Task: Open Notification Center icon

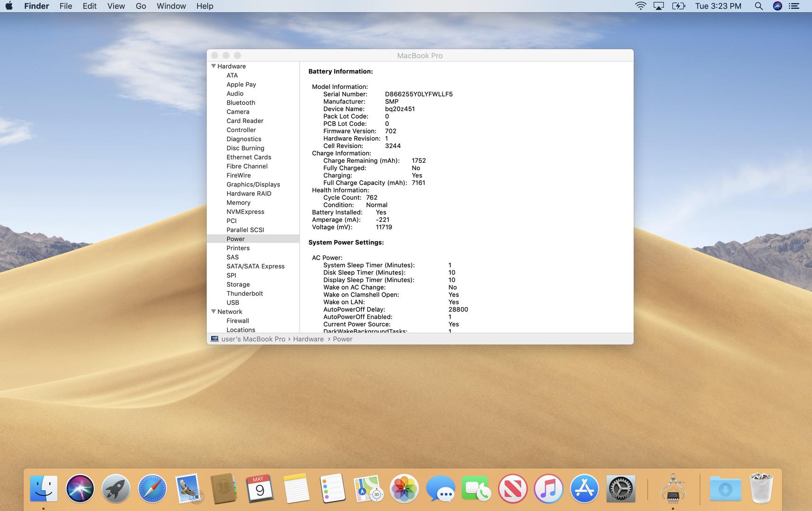Action: pyautogui.click(x=794, y=6)
